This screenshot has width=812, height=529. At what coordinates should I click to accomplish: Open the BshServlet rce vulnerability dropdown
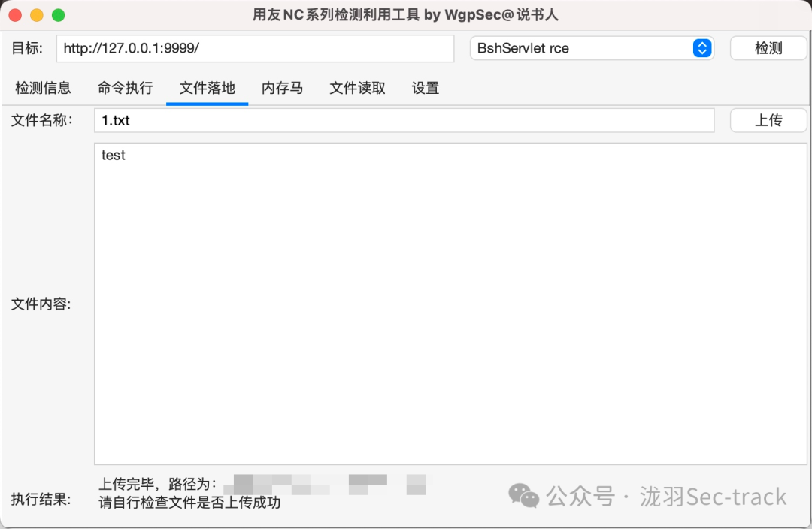[x=592, y=48]
